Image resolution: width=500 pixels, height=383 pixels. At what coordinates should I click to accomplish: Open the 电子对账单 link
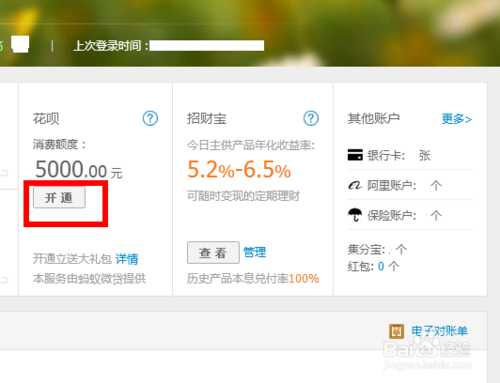[x=439, y=331]
